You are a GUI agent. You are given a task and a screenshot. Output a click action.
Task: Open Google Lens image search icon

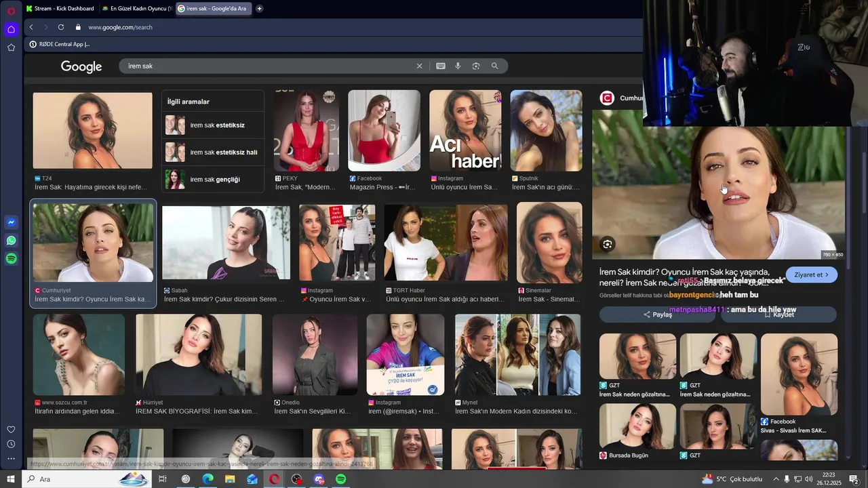tap(476, 66)
